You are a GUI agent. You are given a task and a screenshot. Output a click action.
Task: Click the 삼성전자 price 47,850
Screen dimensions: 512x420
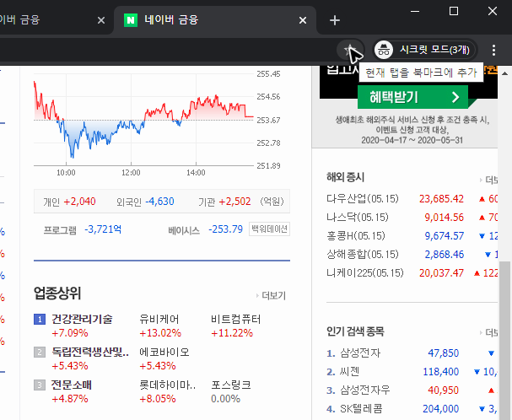pos(444,353)
